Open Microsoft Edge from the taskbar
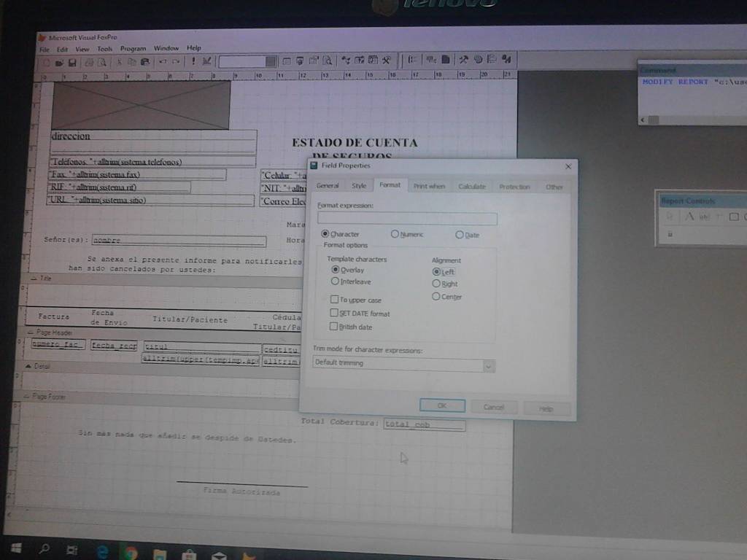747x560 pixels. coord(102,552)
